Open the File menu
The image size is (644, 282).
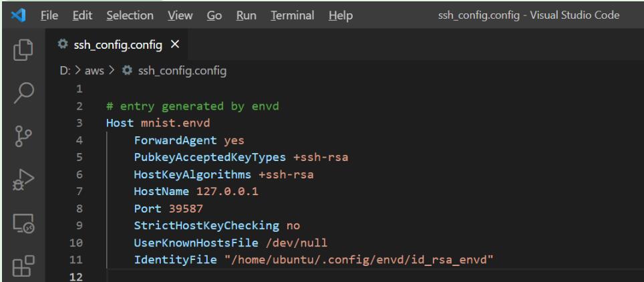click(x=49, y=15)
